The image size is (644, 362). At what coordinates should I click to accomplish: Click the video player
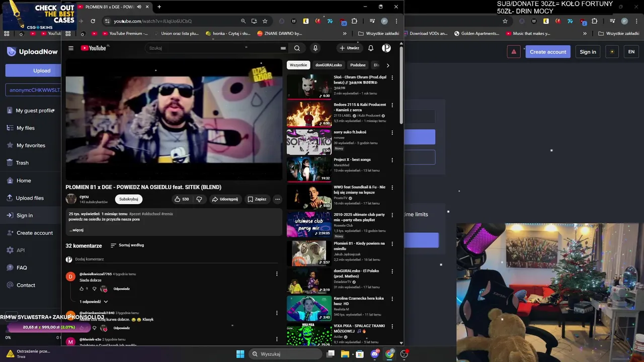pos(174,119)
